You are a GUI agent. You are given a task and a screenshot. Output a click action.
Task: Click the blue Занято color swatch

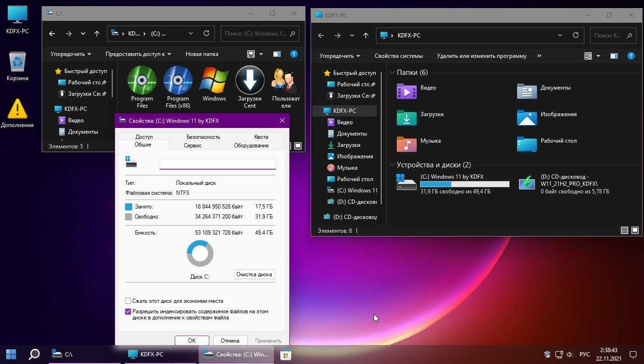pyautogui.click(x=128, y=207)
